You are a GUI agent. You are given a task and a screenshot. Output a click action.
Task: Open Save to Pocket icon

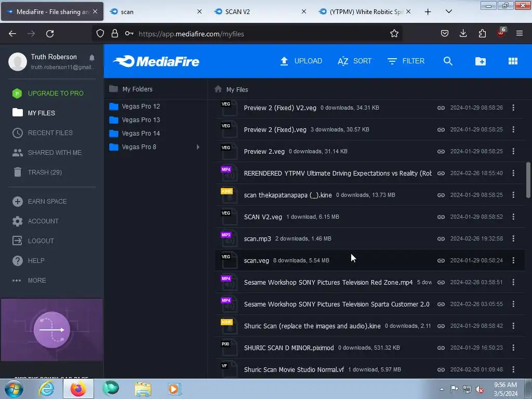[445, 33]
